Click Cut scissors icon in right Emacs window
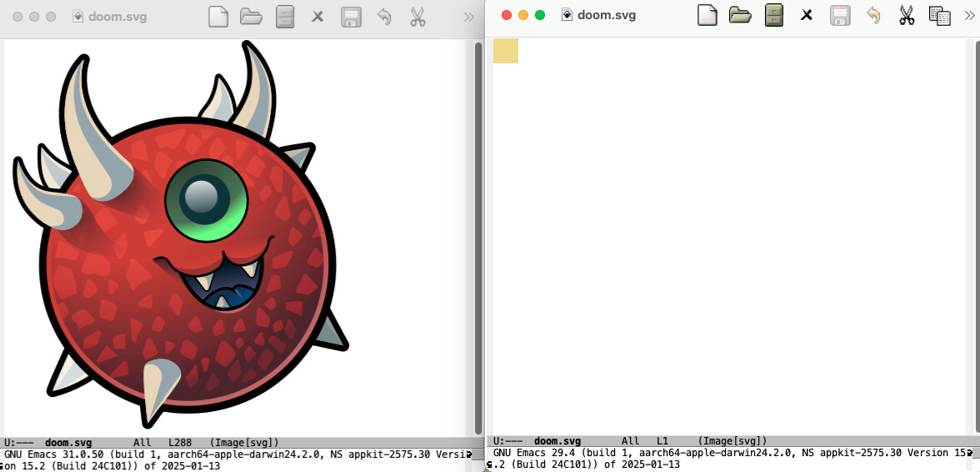Image resolution: width=980 pixels, height=472 pixels. [907, 15]
